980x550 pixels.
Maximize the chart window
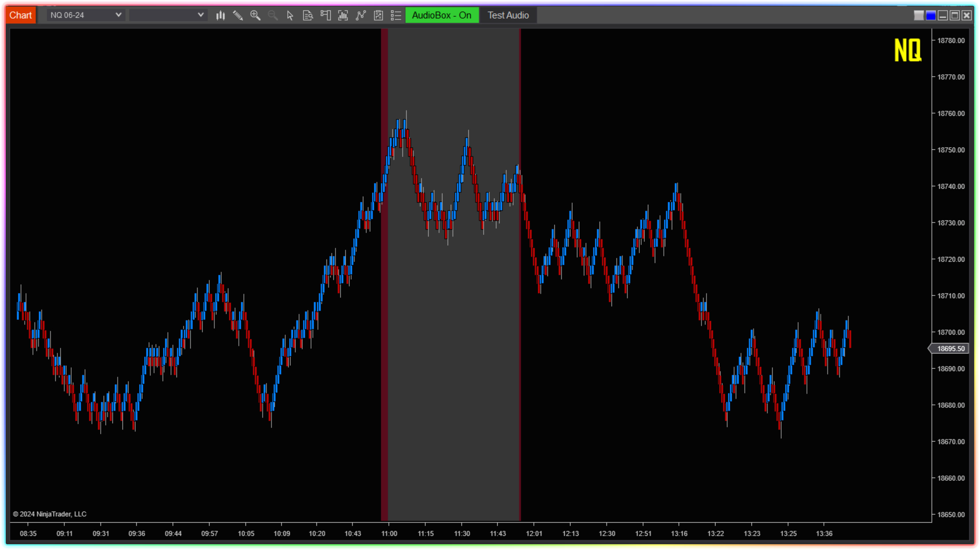click(x=954, y=15)
